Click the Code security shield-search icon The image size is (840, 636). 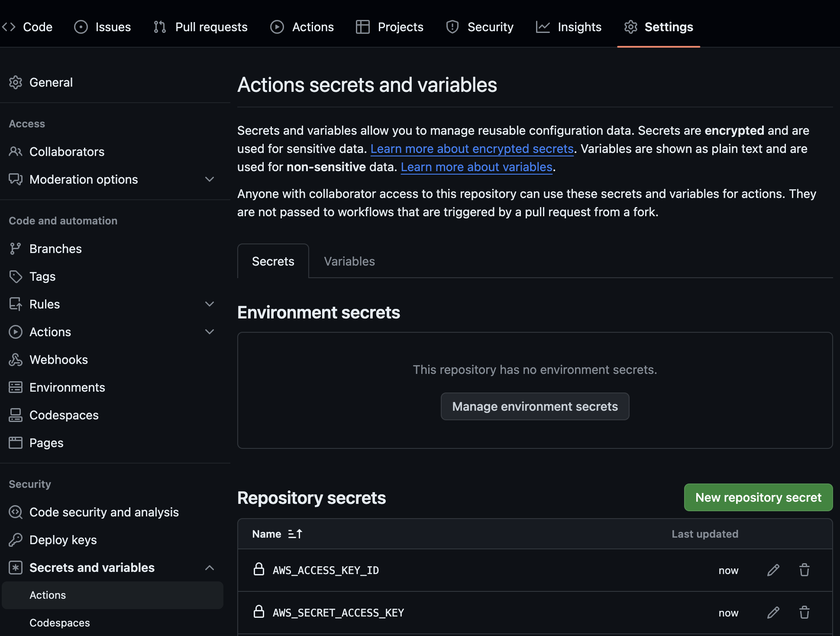pyautogui.click(x=16, y=512)
